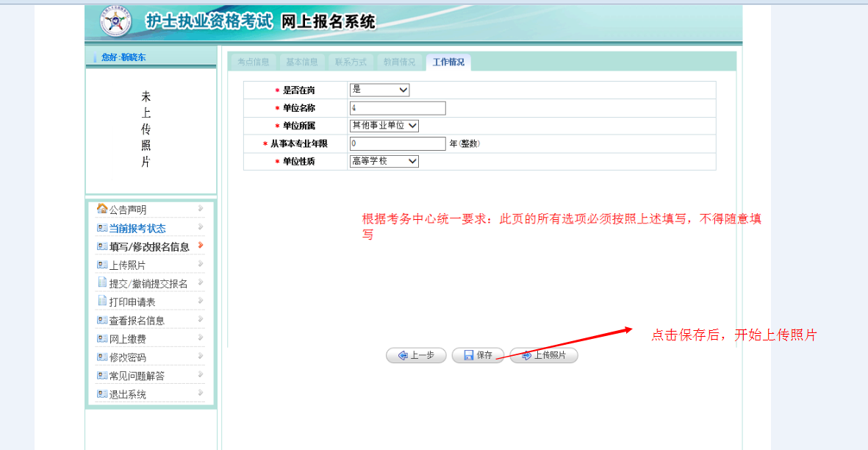Click the 单位名称 text field
868x450 pixels.
398,108
